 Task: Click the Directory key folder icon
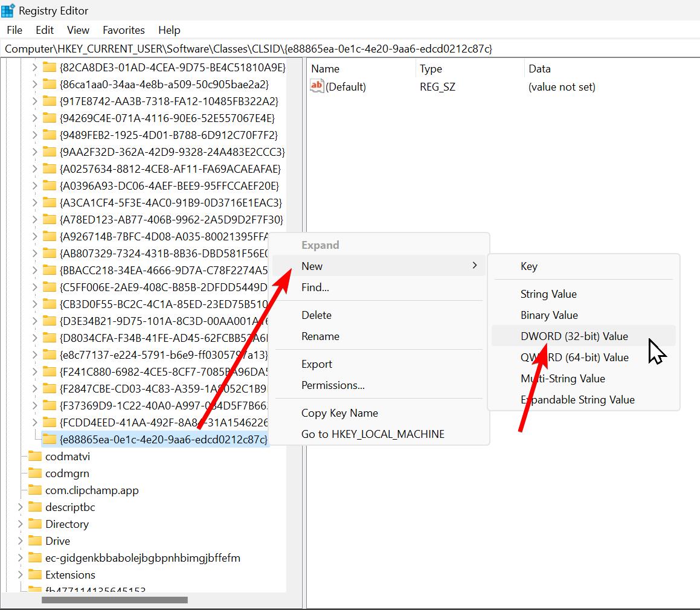(36, 524)
